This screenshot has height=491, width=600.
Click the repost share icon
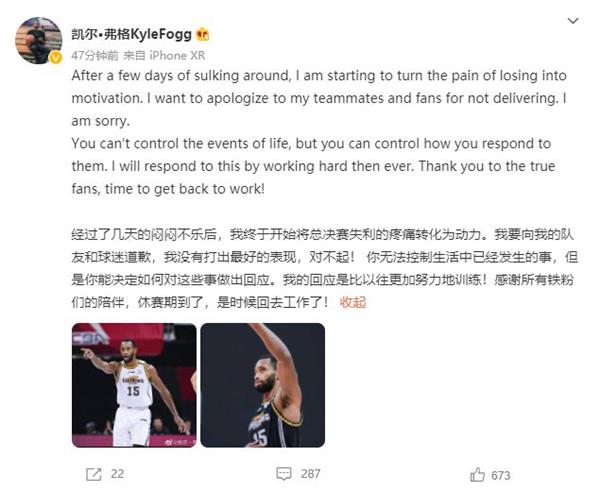point(94,474)
